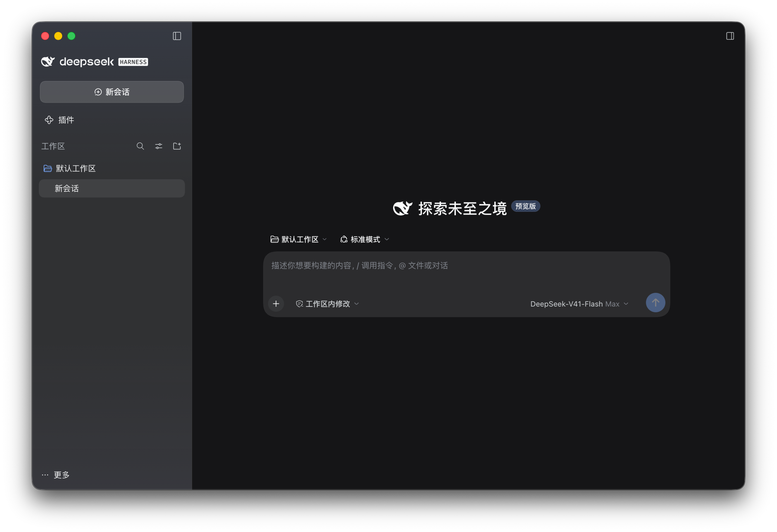
Task: Select the 默认工作区 folder in sidebar
Action: pyautogui.click(x=70, y=168)
